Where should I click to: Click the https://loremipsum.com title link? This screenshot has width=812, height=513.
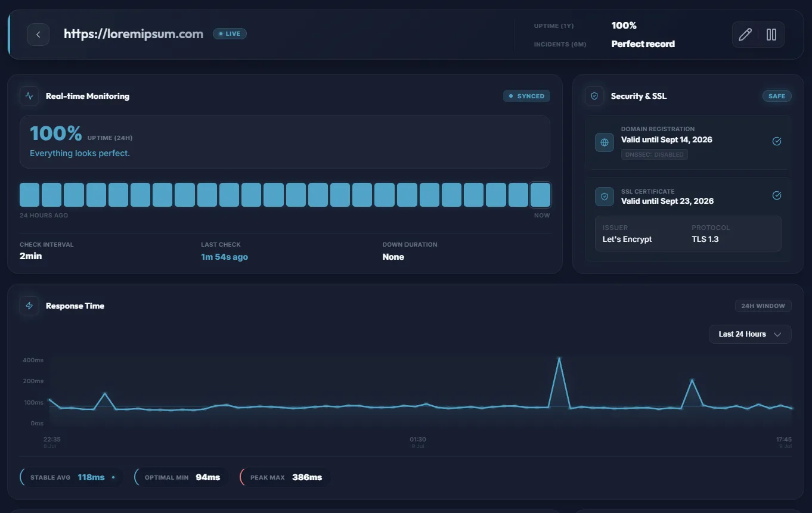(x=134, y=34)
